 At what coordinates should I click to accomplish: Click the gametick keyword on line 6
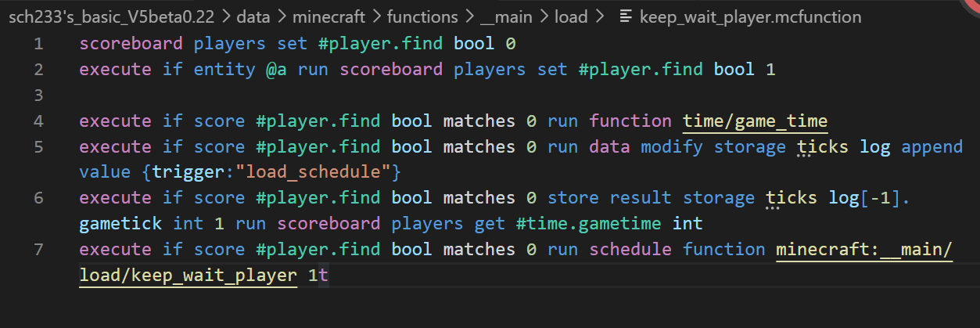click(x=120, y=224)
